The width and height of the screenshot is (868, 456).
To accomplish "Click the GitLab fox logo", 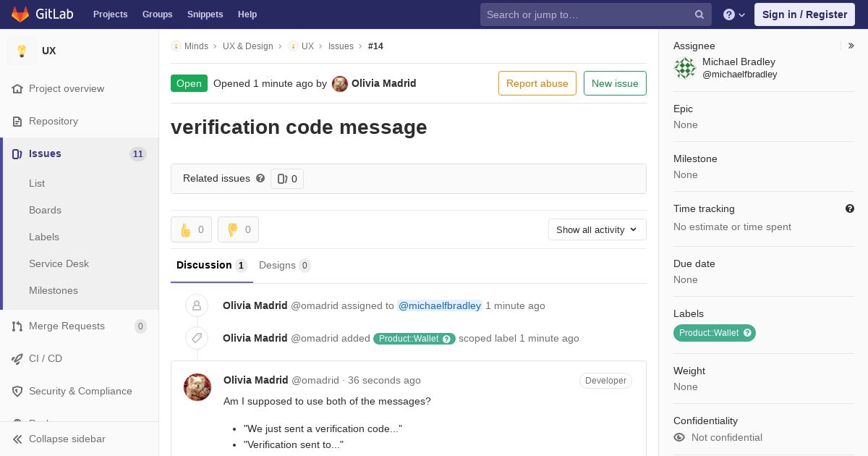I will click(x=20, y=14).
